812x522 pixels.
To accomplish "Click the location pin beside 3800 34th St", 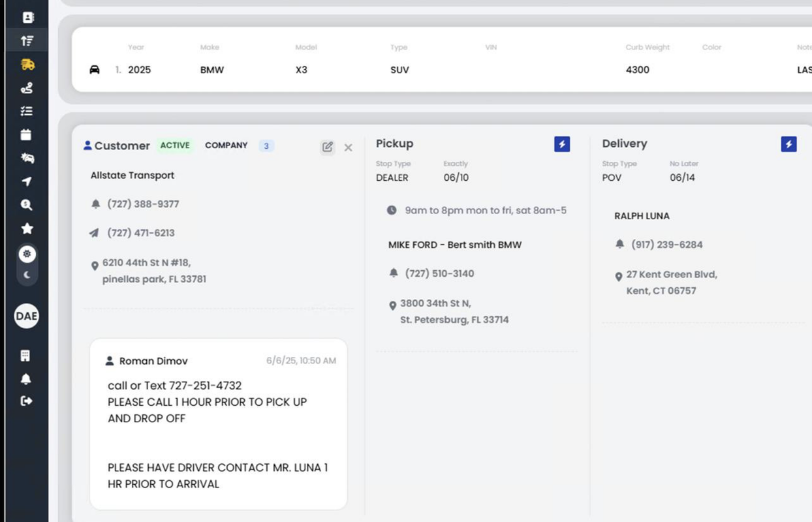I will pyautogui.click(x=392, y=306).
